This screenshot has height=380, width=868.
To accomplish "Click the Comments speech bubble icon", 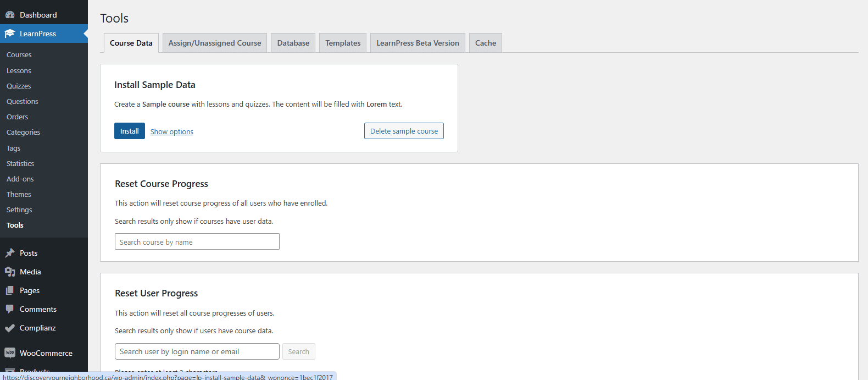I will tap(10, 309).
